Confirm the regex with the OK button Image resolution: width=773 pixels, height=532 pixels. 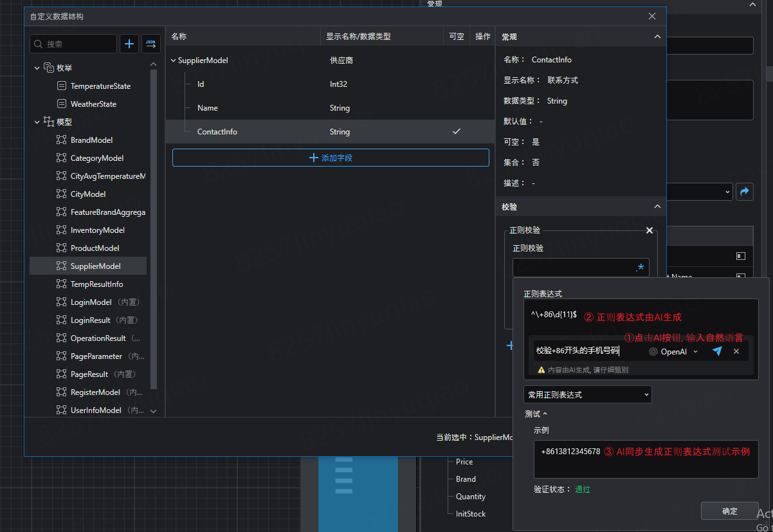[729, 511]
